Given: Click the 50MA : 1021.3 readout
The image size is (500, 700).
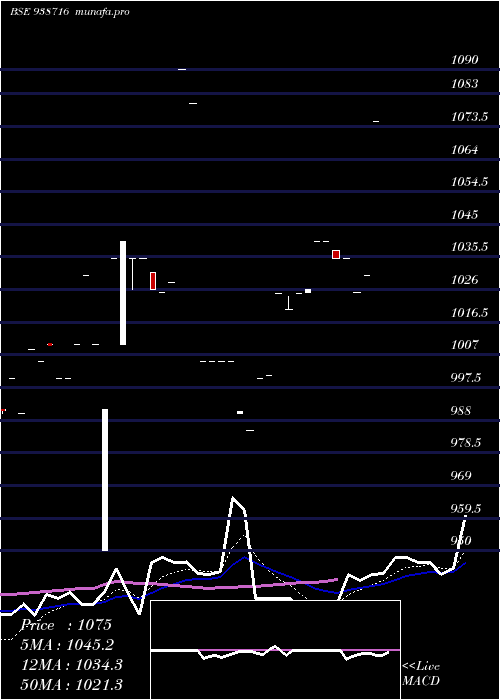Looking at the screenshot, I should click(72, 684).
